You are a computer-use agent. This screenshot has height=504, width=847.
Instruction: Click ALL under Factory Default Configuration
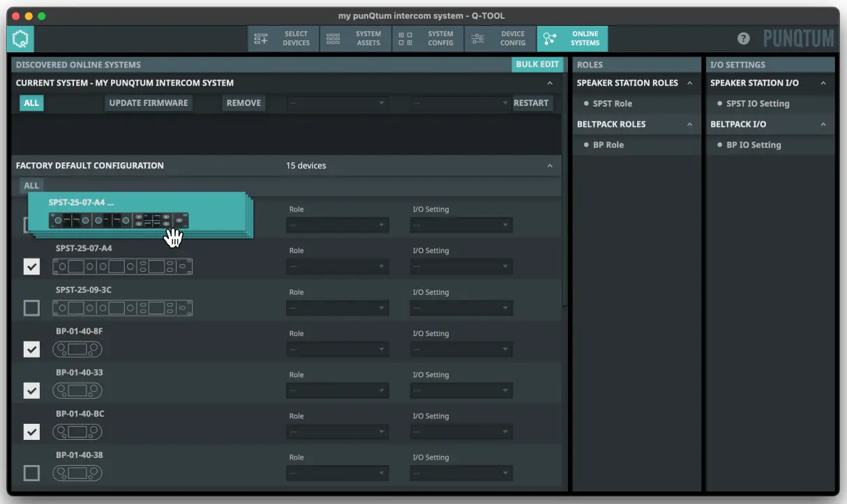click(31, 185)
